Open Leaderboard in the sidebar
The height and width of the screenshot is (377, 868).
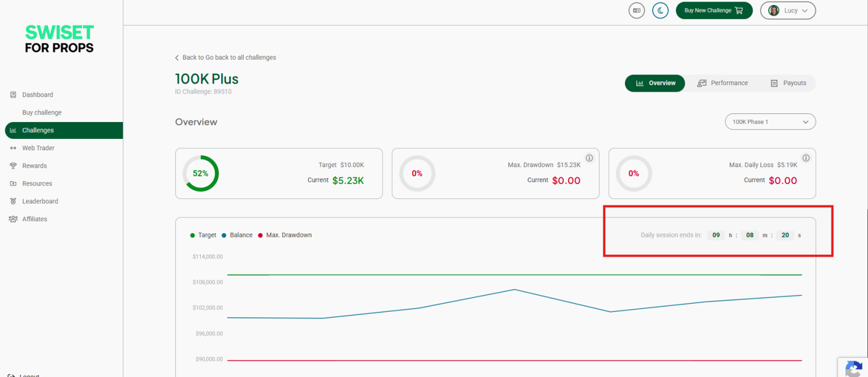click(x=40, y=202)
